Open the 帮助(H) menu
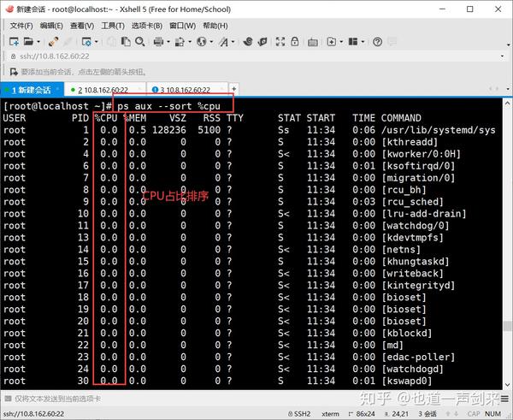The width and height of the screenshot is (513, 420). [215, 26]
